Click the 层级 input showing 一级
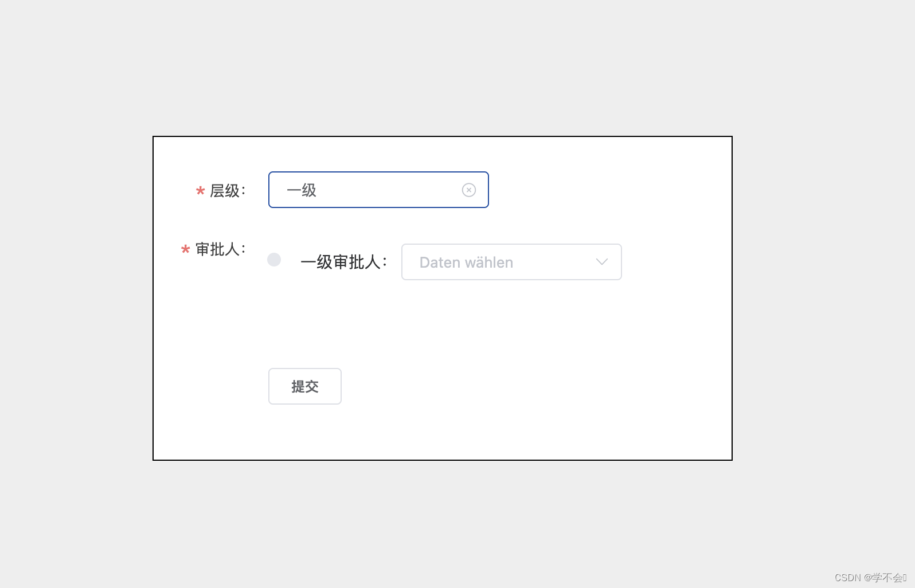 378,190
